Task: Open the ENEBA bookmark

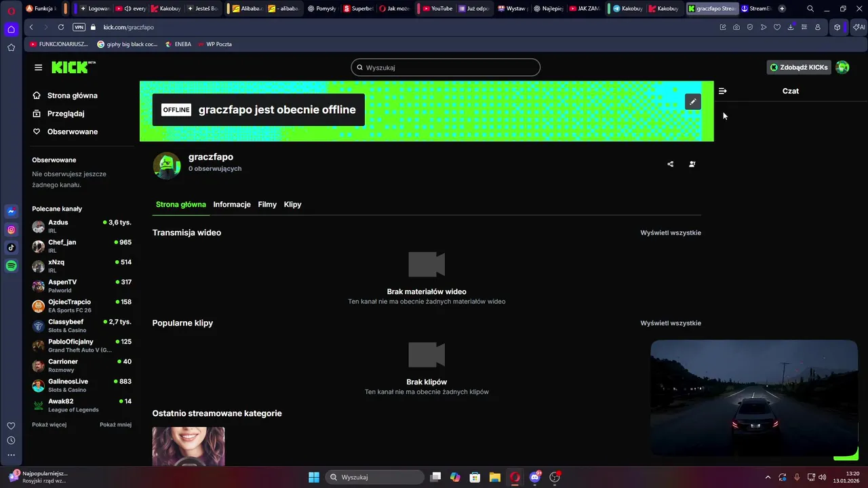Action: coord(178,44)
